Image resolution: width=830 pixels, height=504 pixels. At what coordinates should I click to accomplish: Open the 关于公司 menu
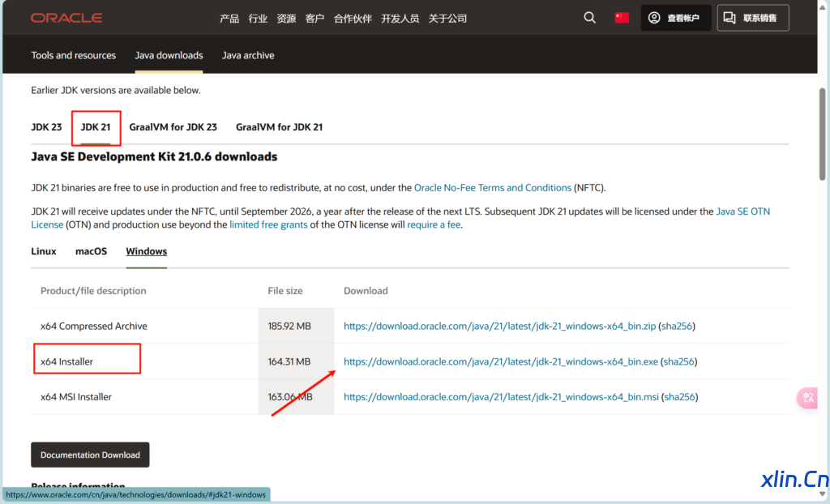447,19
